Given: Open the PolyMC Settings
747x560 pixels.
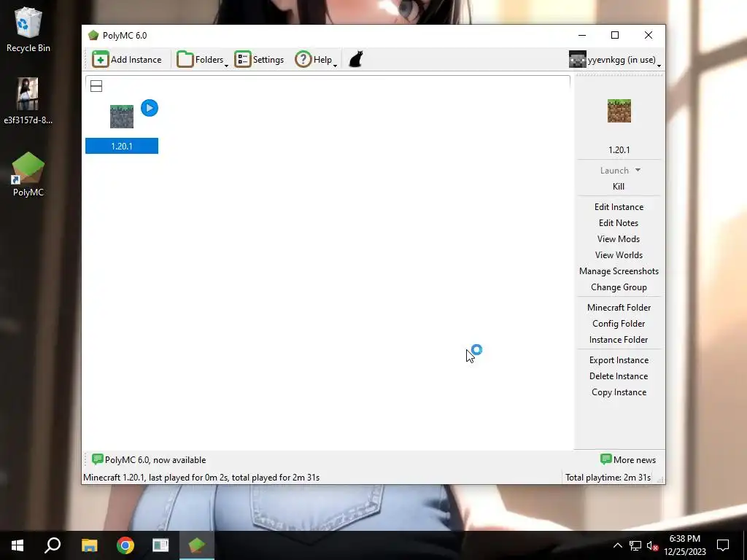Looking at the screenshot, I should coord(259,60).
